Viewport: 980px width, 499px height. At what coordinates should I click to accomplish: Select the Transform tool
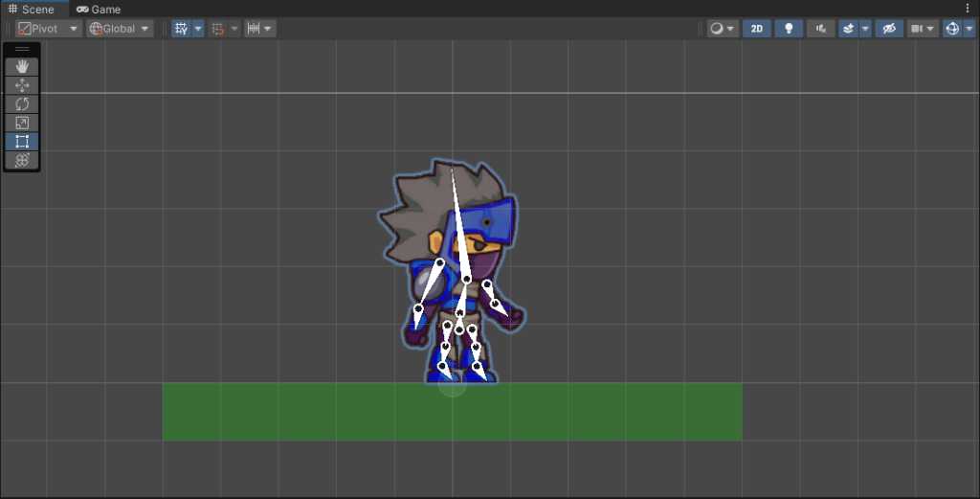(22, 160)
